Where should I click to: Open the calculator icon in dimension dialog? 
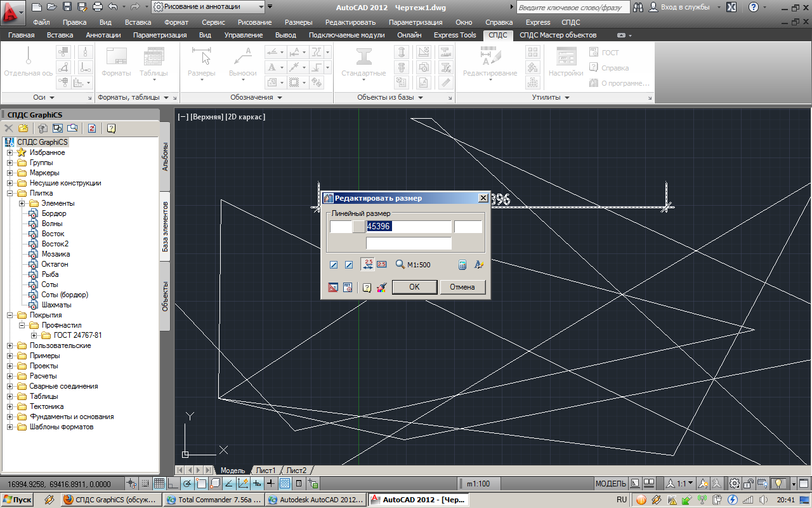[463, 264]
